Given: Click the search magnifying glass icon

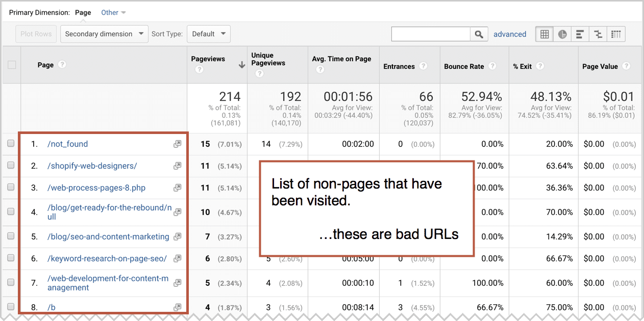Looking at the screenshot, I should (x=479, y=34).
